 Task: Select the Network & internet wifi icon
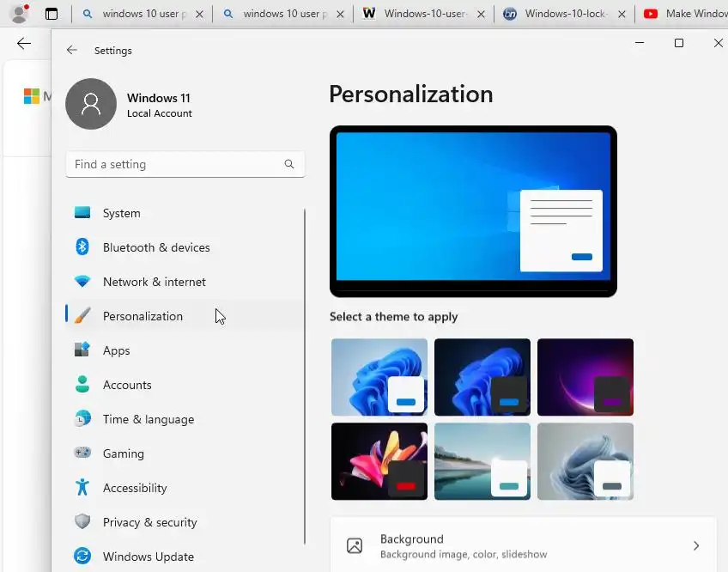click(x=82, y=282)
